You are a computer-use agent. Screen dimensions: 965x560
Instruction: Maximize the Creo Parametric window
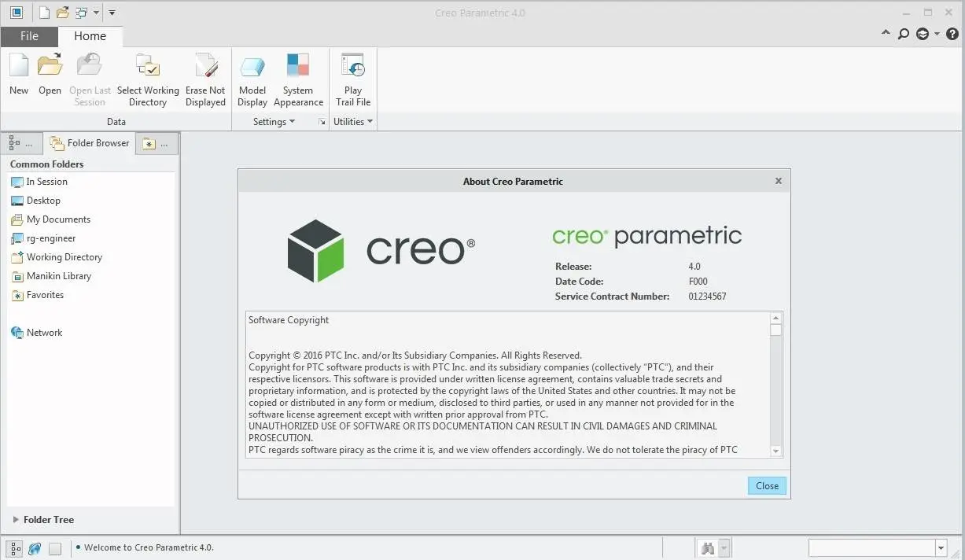[x=928, y=13]
